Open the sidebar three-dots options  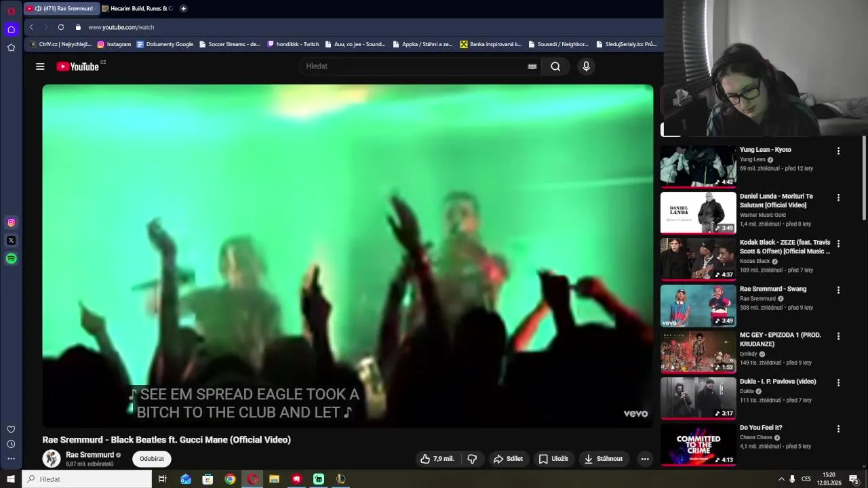tap(11, 459)
